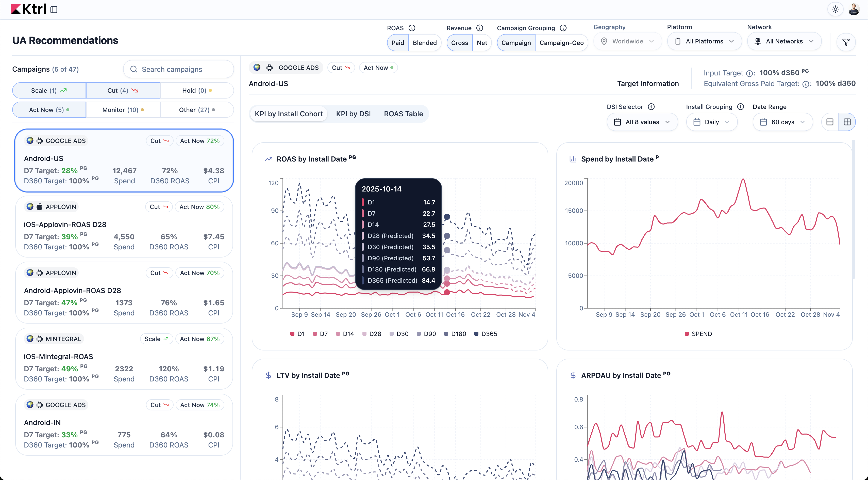Switch to single-column chart layout icon

[x=830, y=122]
